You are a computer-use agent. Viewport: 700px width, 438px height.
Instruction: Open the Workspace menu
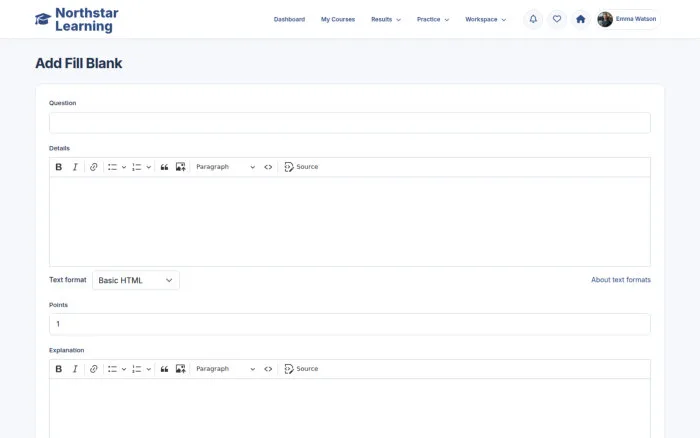click(x=485, y=19)
